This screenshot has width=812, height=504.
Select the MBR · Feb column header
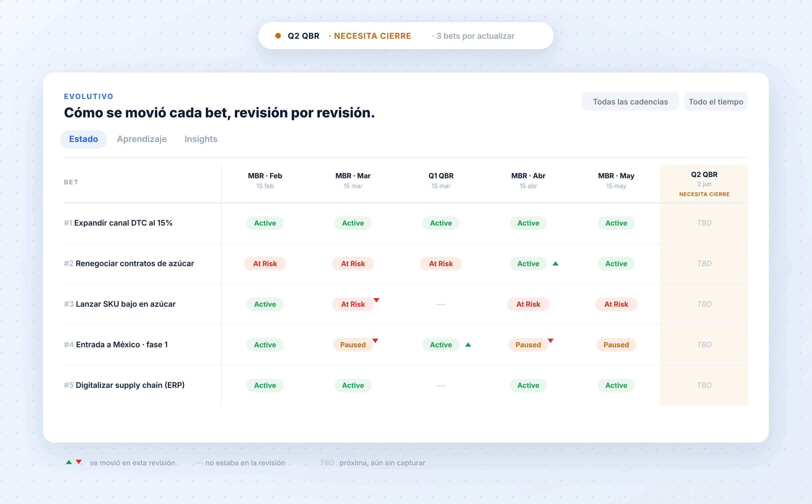tap(265, 180)
